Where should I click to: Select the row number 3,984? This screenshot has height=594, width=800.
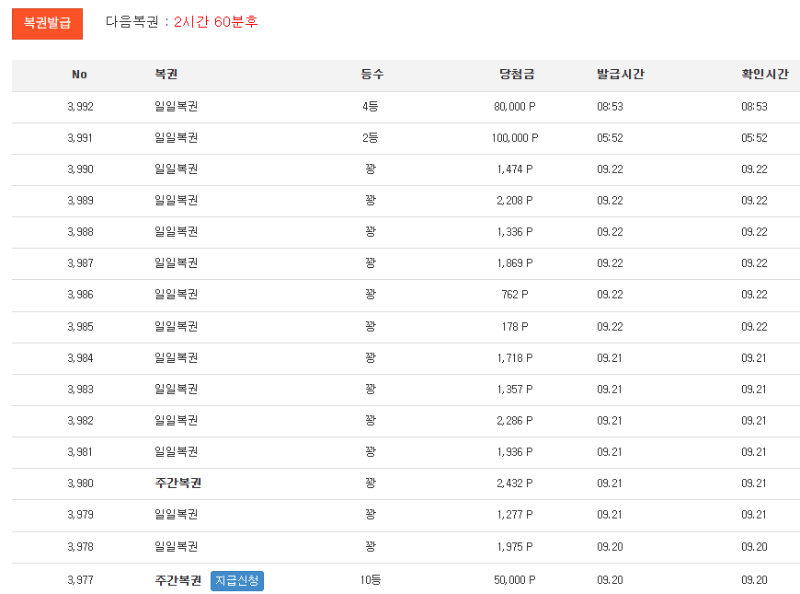(x=81, y=358)
